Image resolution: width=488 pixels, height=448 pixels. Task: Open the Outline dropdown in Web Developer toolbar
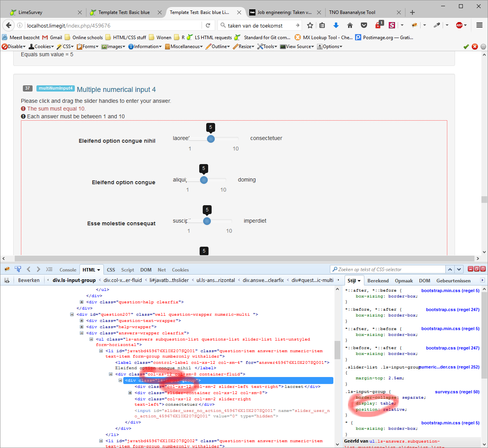[218, 47]
